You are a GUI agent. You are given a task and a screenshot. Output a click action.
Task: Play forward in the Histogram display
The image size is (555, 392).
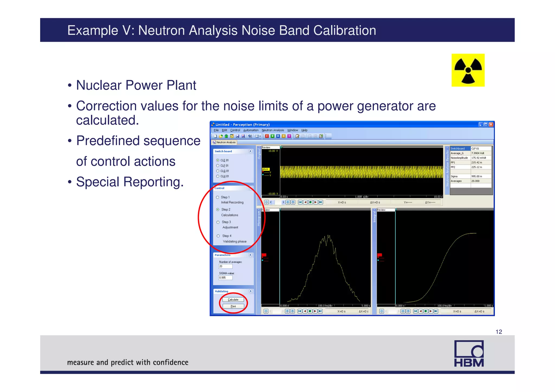pyautogui.click(x=315, y=311)
